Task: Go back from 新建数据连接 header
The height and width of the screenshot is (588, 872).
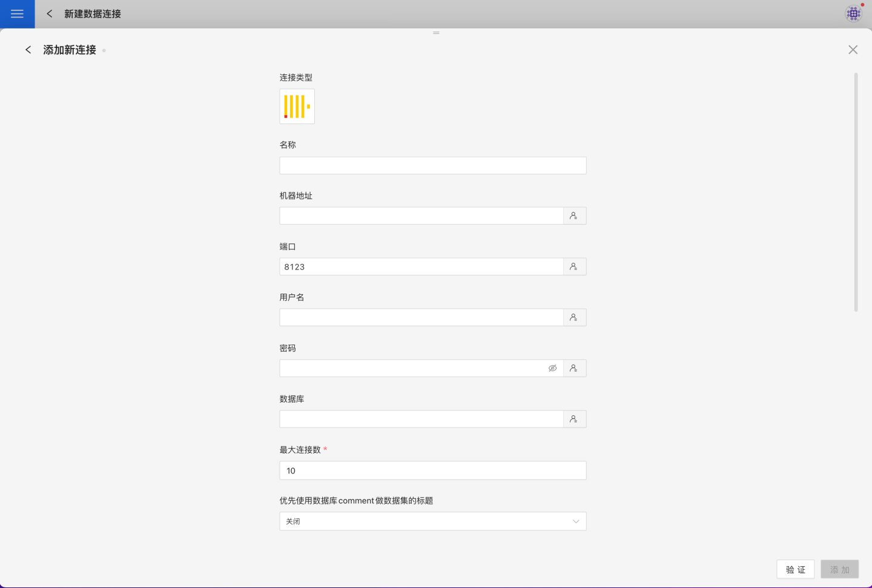Action: pos(50,14)
